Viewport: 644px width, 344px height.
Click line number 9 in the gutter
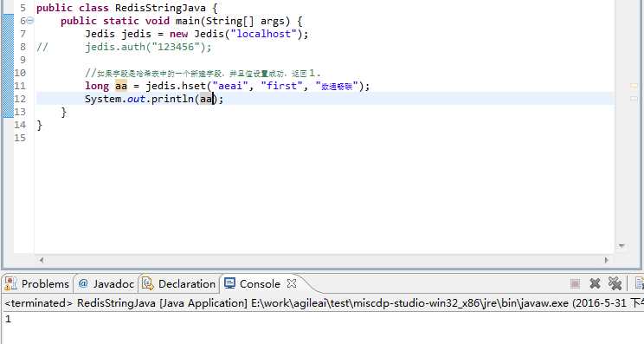coord(23,60)
